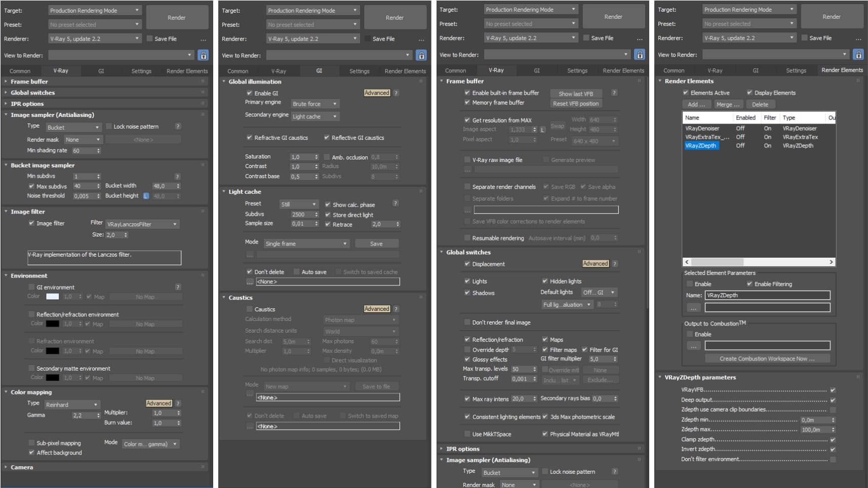Click Render button in the GI panel
The height and width of the screenshot is (488, 868).
point(394,18)
